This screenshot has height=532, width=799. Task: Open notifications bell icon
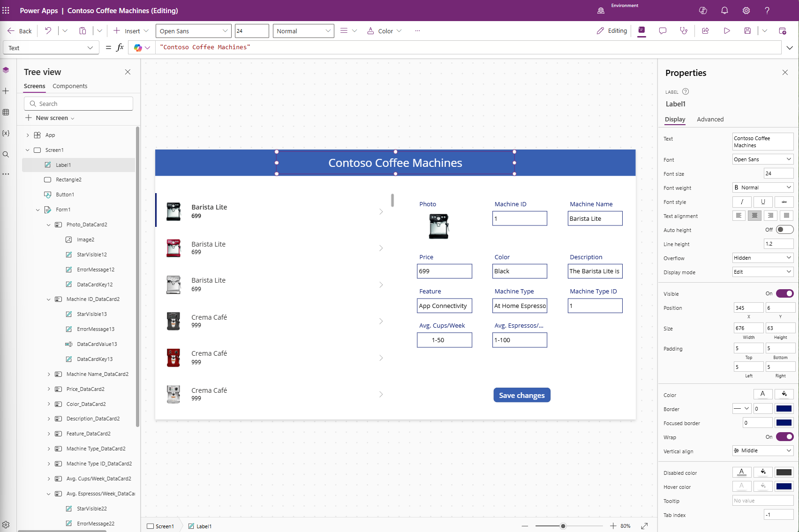[x=724, y=10]
